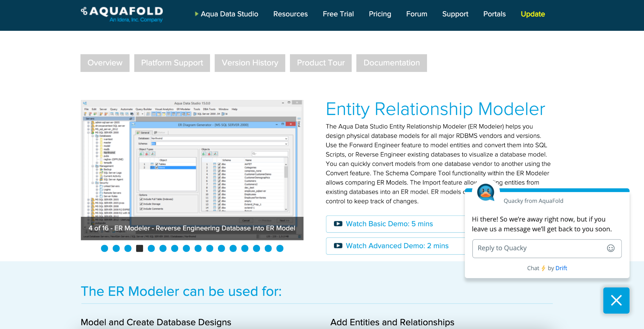This screenshot has height=329, width=644.
Task: Select the fifteenth carousel slide dot
Action: click(x=268, y=249)
